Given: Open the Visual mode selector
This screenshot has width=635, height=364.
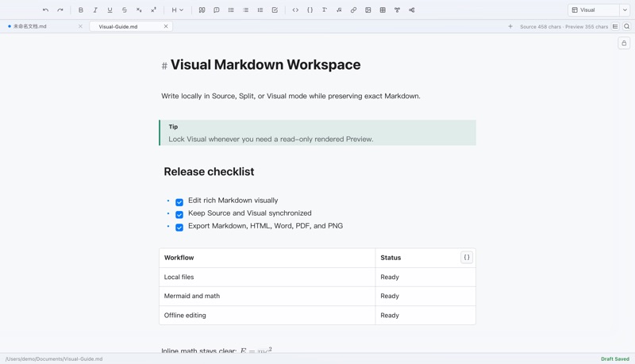Looking at the screenshot, I should coord(594,10).
